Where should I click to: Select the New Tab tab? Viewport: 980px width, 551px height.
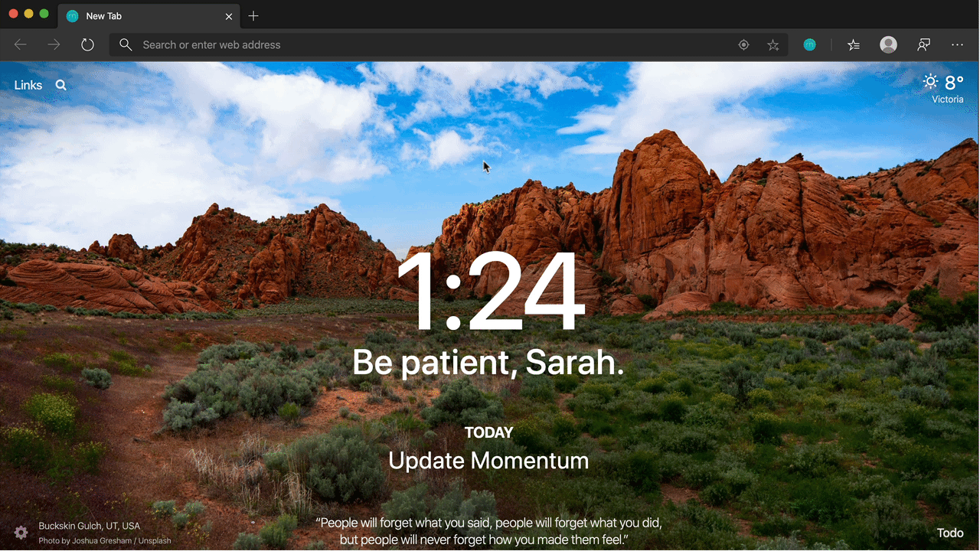pos(149,16)
